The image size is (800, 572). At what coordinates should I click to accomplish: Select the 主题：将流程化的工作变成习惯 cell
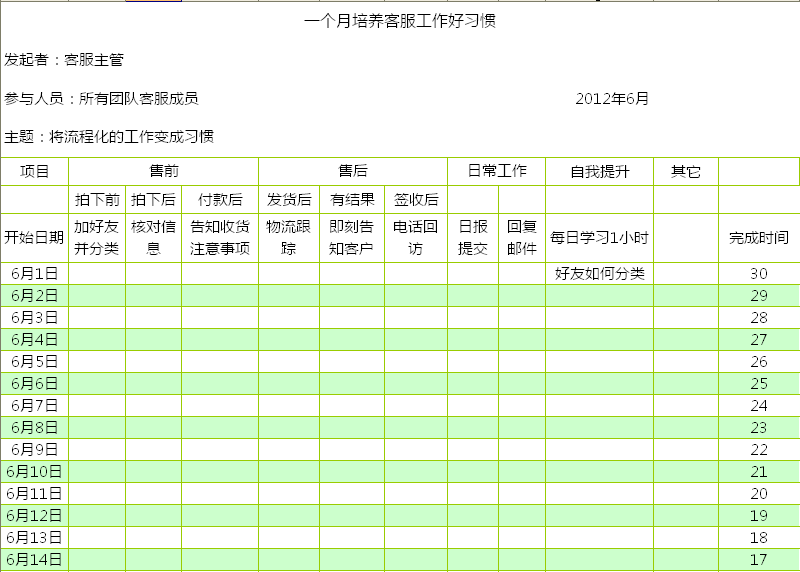coord(109,137)
